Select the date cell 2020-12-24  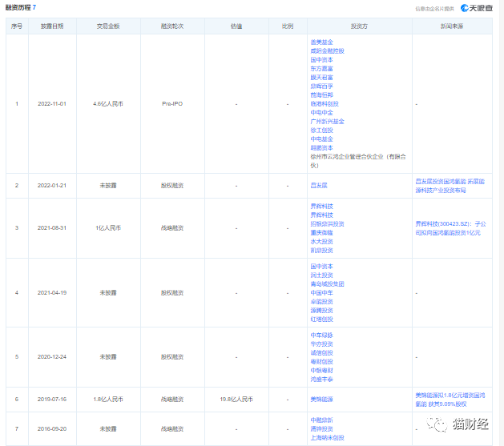(52, 357)
